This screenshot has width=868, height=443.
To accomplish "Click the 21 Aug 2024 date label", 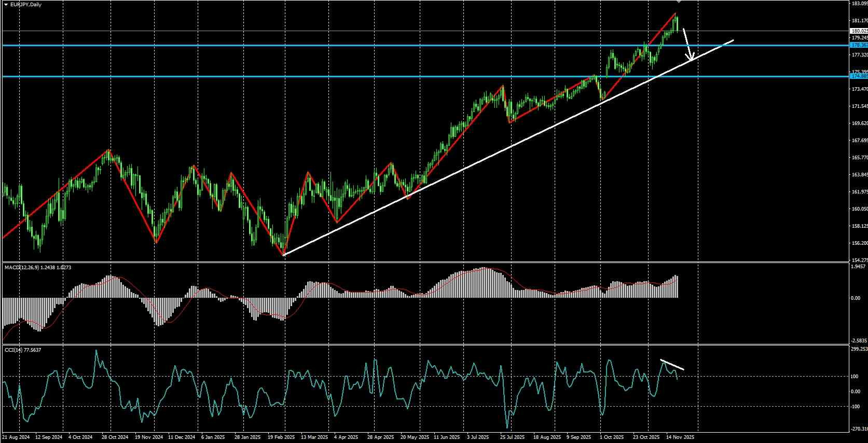I will [x=16, y=437].
